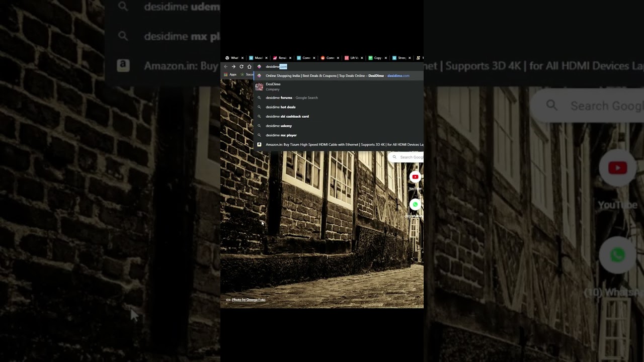644x362 pixels.
Task: Close the What tab
Action: click(243, 58)
